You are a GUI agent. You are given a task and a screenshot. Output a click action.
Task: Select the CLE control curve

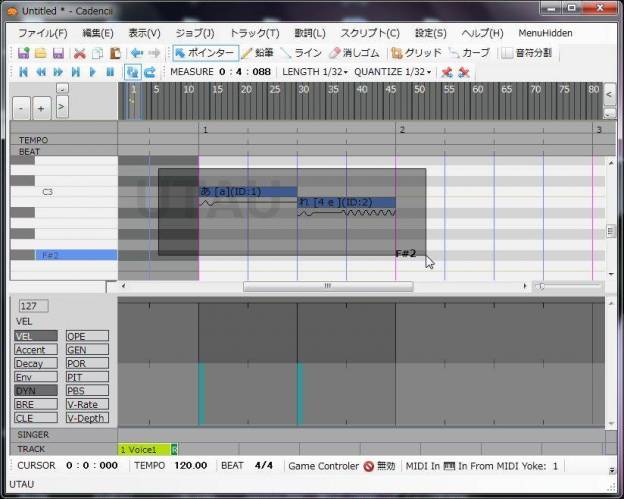pyautogui.click(x=36, y=418)
